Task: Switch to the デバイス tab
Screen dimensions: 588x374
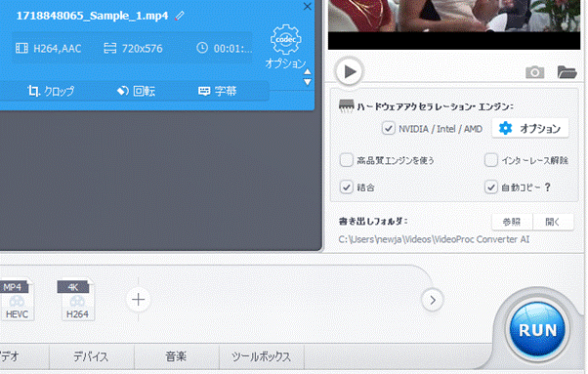Action: pos(91,356)
